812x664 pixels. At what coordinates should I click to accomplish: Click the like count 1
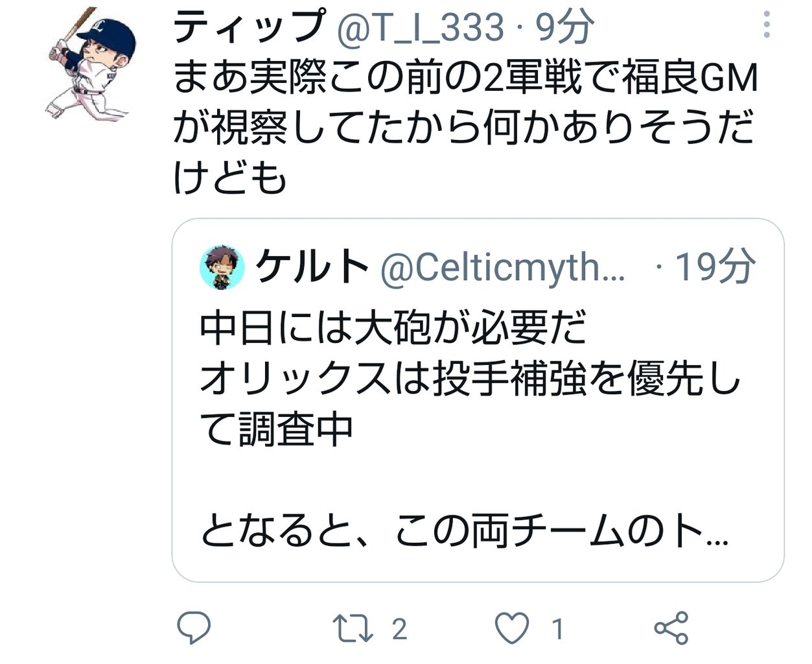(557, 629)
